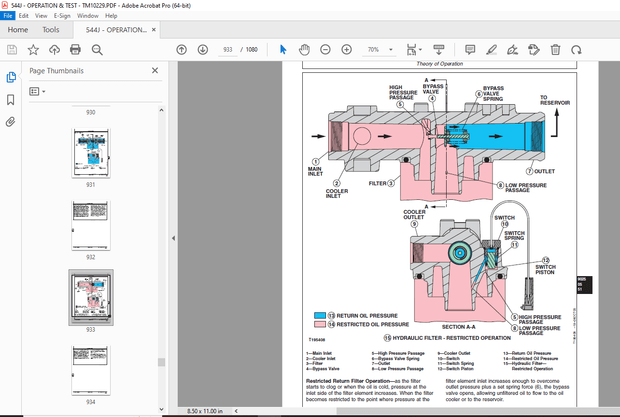Open the zoom level dropdown arrow
The width and height of the screenshot is (620, 417).
[x=391, y=49]
